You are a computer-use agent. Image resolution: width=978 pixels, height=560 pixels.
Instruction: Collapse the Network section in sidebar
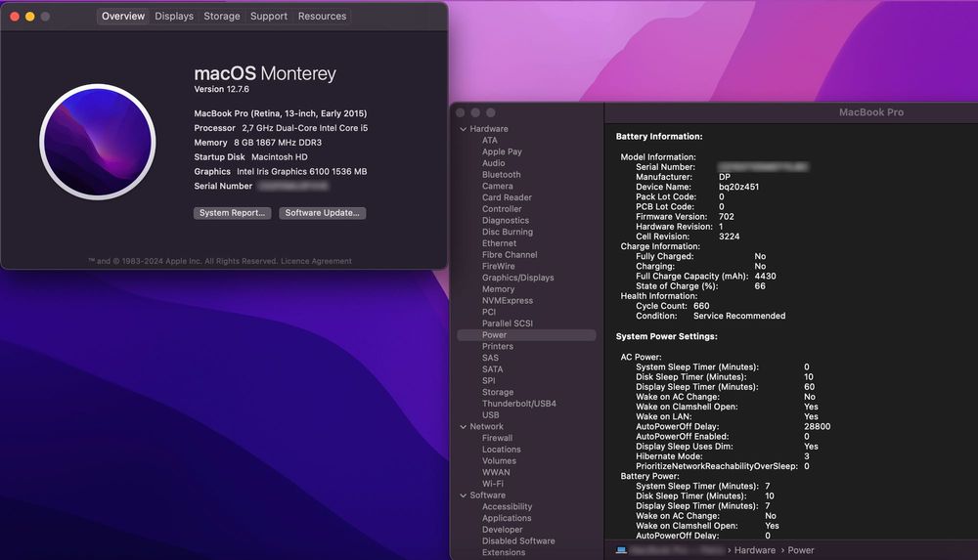tap(464, 427)
